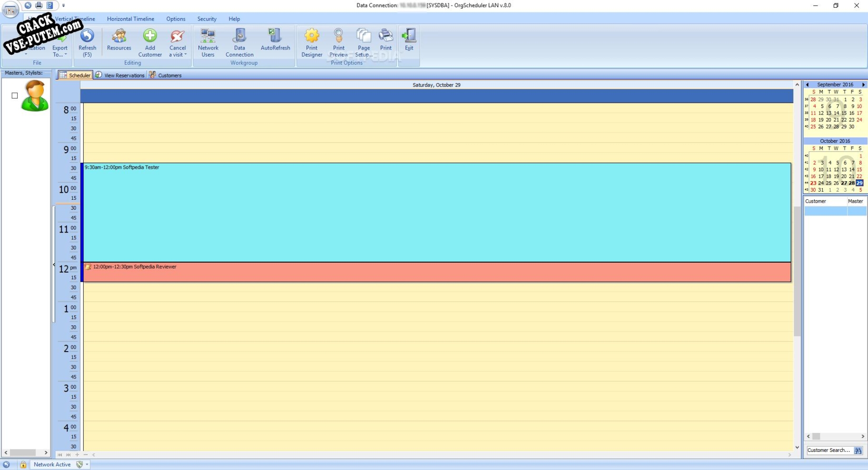The image size is (868, 470).
Task: Click the quick access printer icon
Action: click(39, 5)
